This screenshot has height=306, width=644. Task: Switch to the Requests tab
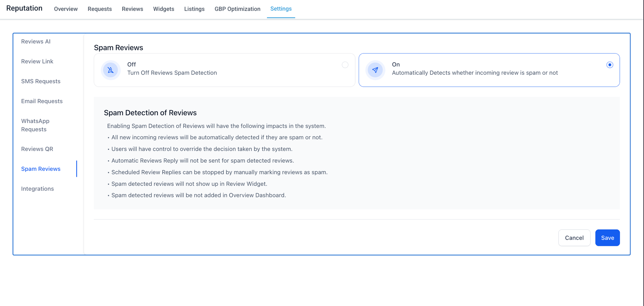[99, 9]
